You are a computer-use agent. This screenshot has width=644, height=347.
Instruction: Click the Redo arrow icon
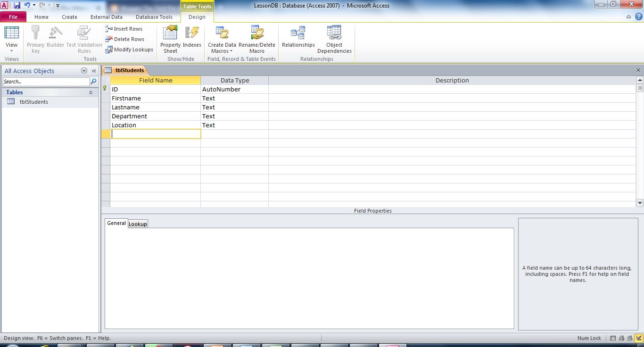click(x=42, y=5)
